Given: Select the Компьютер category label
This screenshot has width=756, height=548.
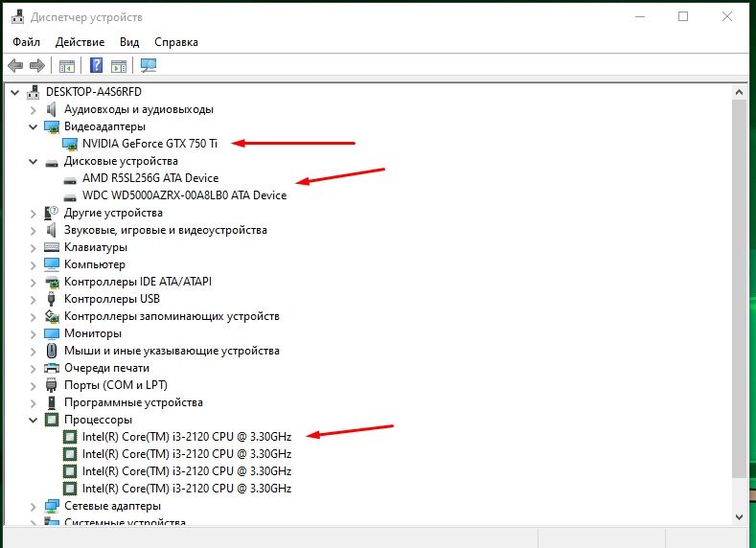Looking at the screenshot, I should (x=95, y=264).
